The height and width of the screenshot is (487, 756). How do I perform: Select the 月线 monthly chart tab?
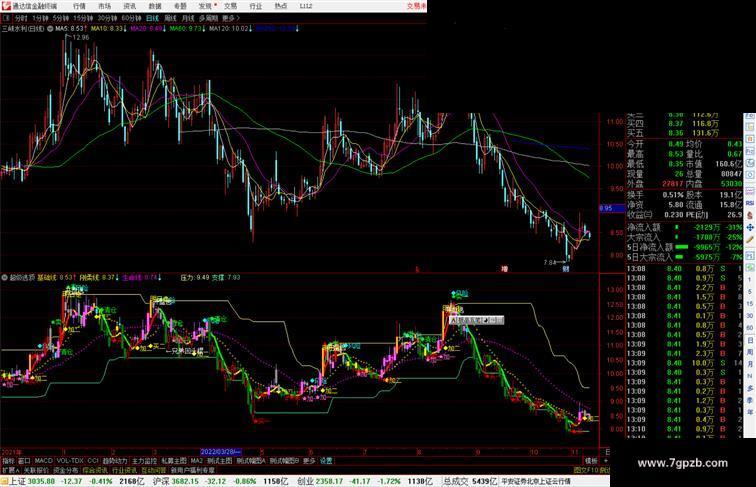188,18
